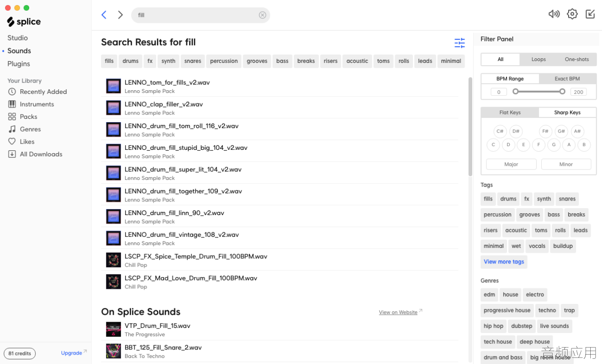Open Instruments piano icon
This screenshot has height=364, width=602.
(x=12, y=104)
